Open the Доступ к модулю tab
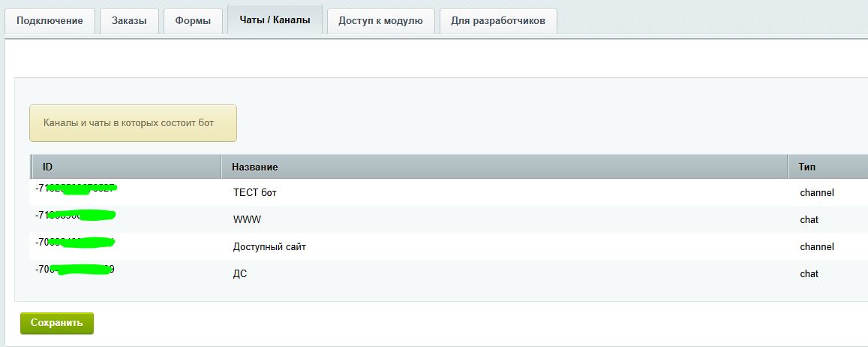This screenshot has height=347, width=868. 380,21
